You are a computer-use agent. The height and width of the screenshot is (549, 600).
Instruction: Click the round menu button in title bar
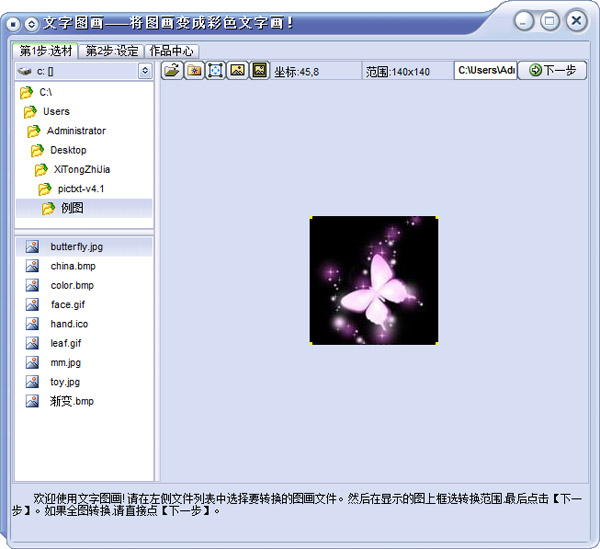[x=13, y=24]
